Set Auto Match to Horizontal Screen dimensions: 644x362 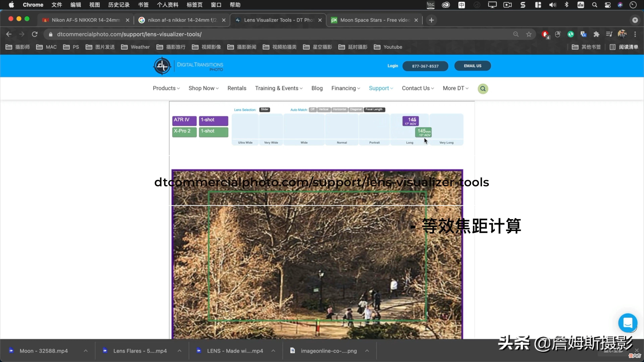[339, 109]
